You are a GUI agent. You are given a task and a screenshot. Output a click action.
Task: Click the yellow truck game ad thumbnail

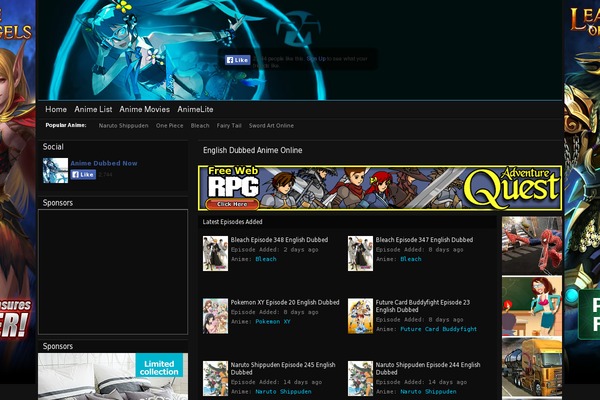pyautogui.click(x=532, y=367)
